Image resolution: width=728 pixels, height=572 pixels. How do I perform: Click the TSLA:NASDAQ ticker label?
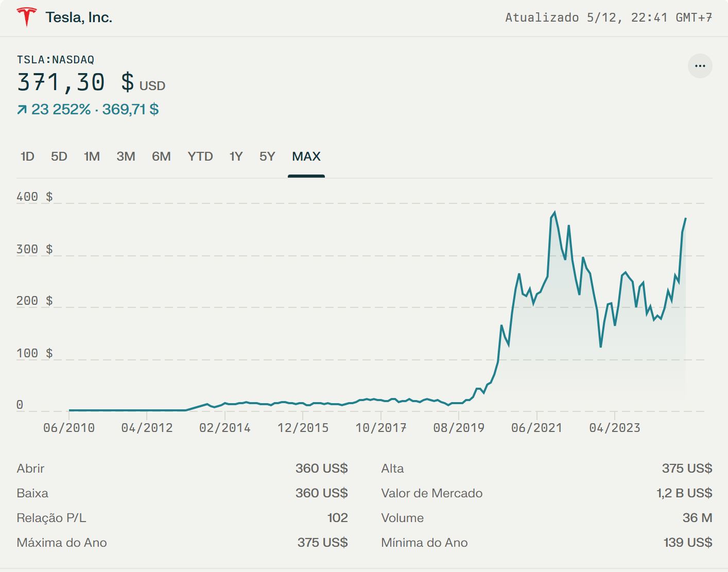(56, 60)
